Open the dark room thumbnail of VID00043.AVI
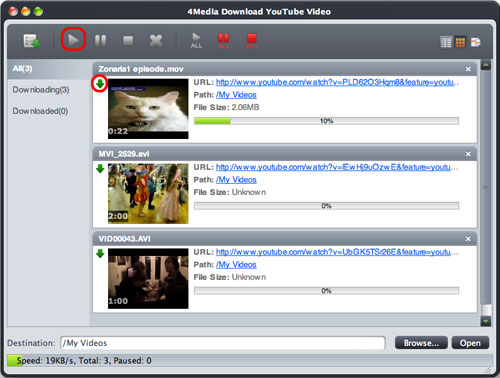The height and width of the screenshot is (378, 500). coord(148,278)
